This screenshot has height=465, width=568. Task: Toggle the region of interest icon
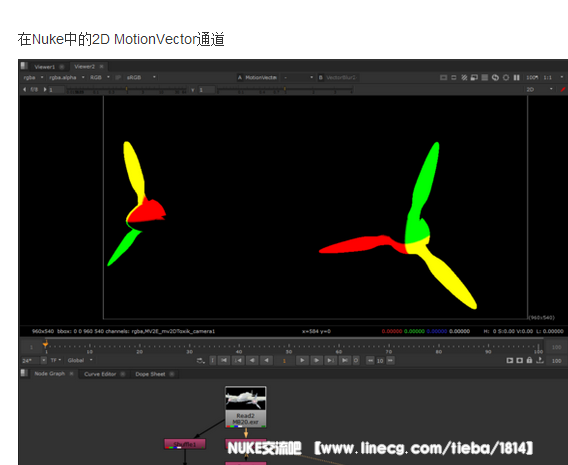coord(454,78)
